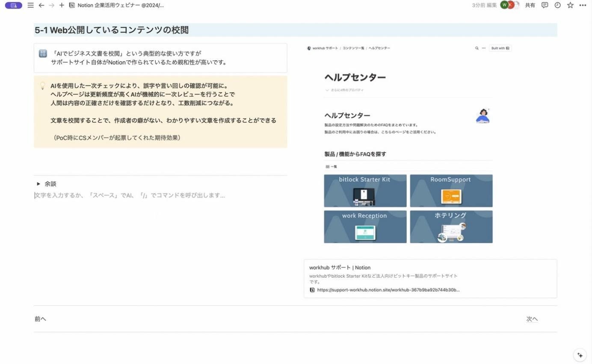Click the light bulb callout icon
Viewport: 592px width, 364px height.
pos(43,85)
